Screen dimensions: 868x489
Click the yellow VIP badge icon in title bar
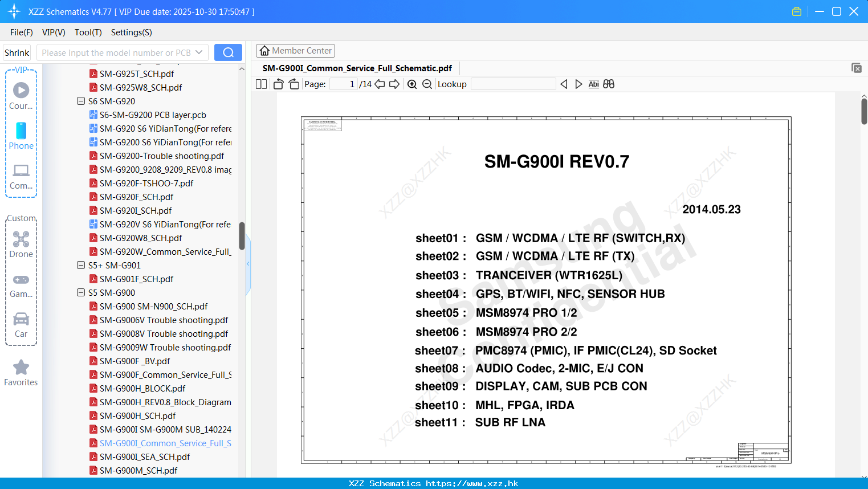tap(797, 11)
